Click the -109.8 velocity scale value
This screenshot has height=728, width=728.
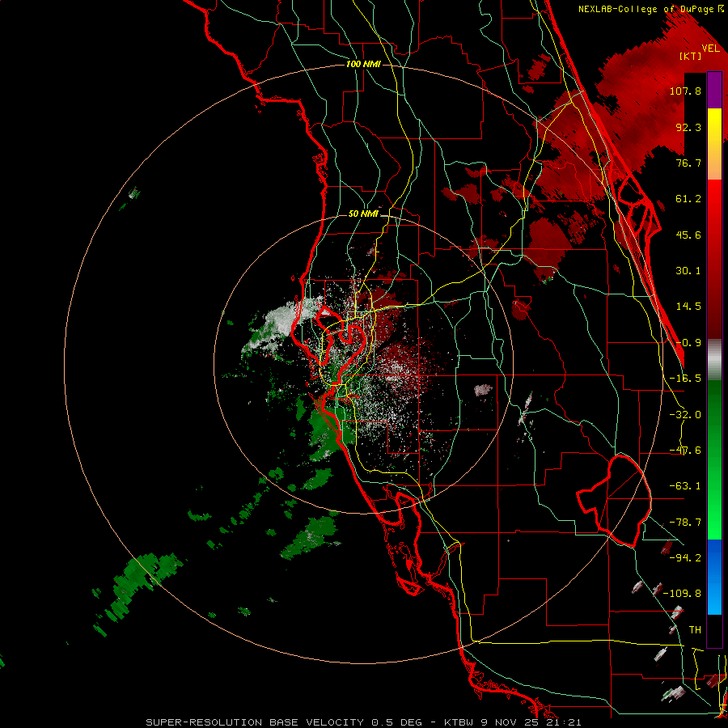tap(683, 594)
